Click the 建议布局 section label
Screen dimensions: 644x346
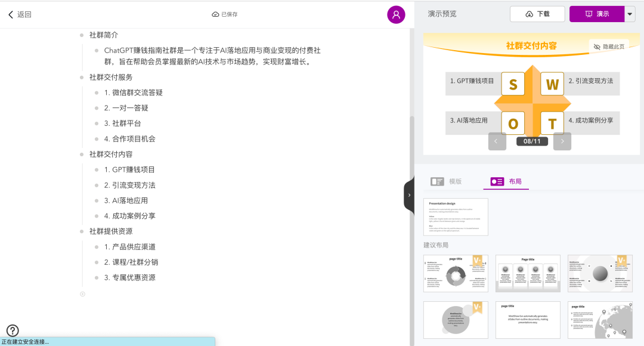click(436, 245)
